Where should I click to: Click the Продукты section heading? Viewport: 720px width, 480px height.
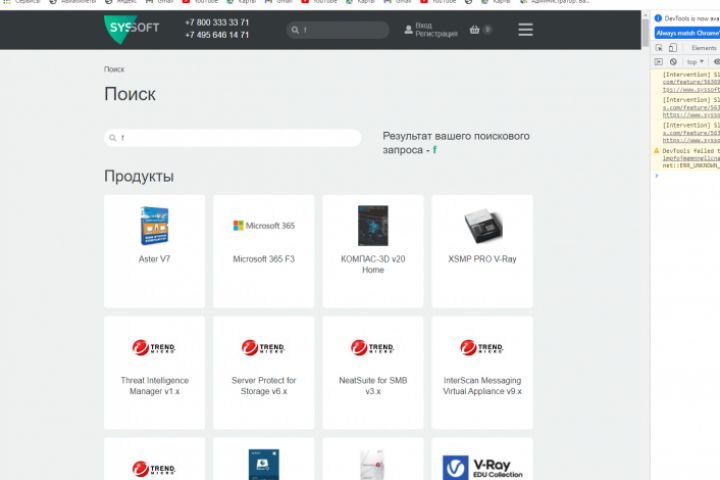coord(139,176)
